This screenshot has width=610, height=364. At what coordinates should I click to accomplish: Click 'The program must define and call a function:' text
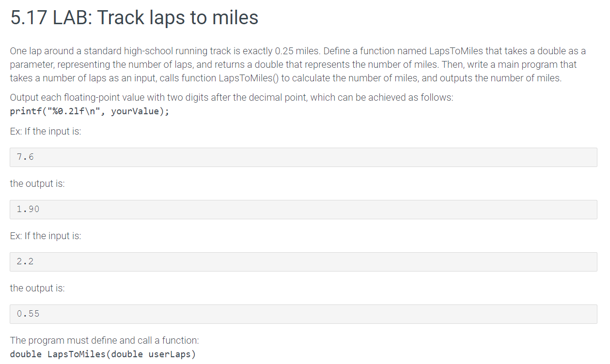pos(105,341)
